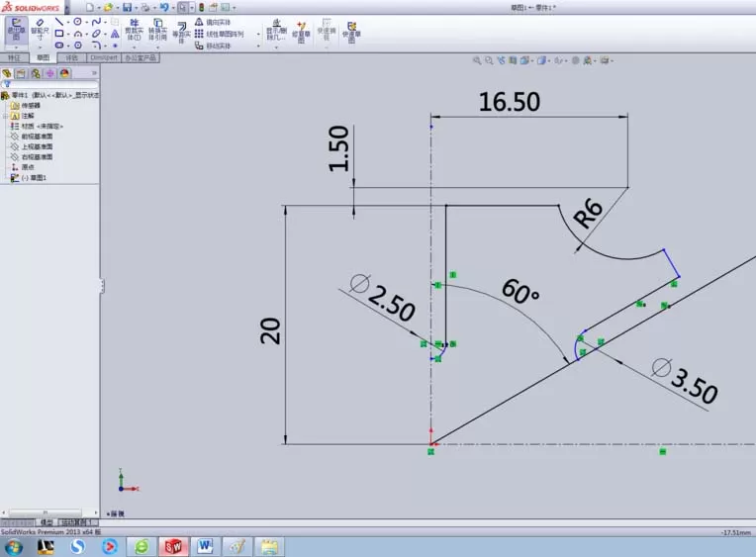Switch to the Evaluate (评估) tab
Viewport: 756px width, 557px height.
72,57
